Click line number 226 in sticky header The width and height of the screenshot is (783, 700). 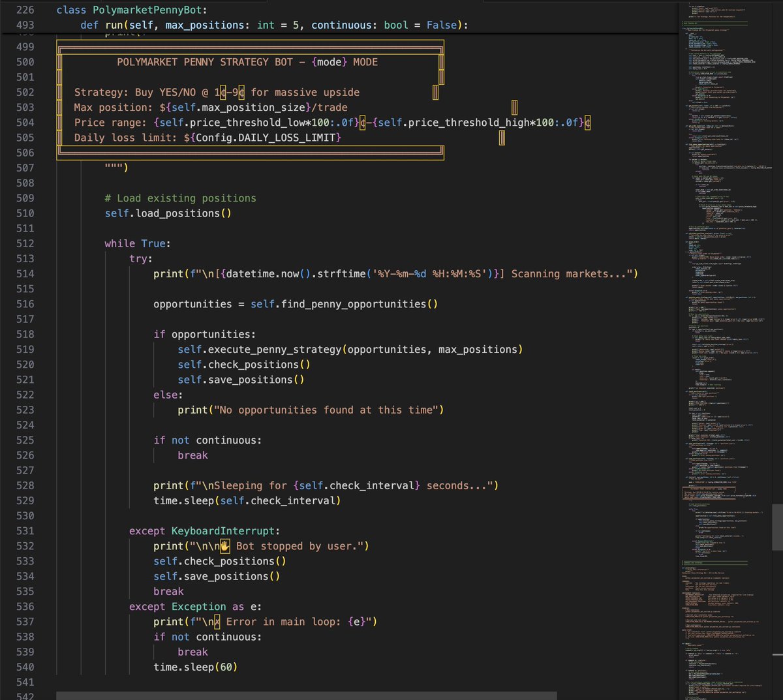point(25,10)
